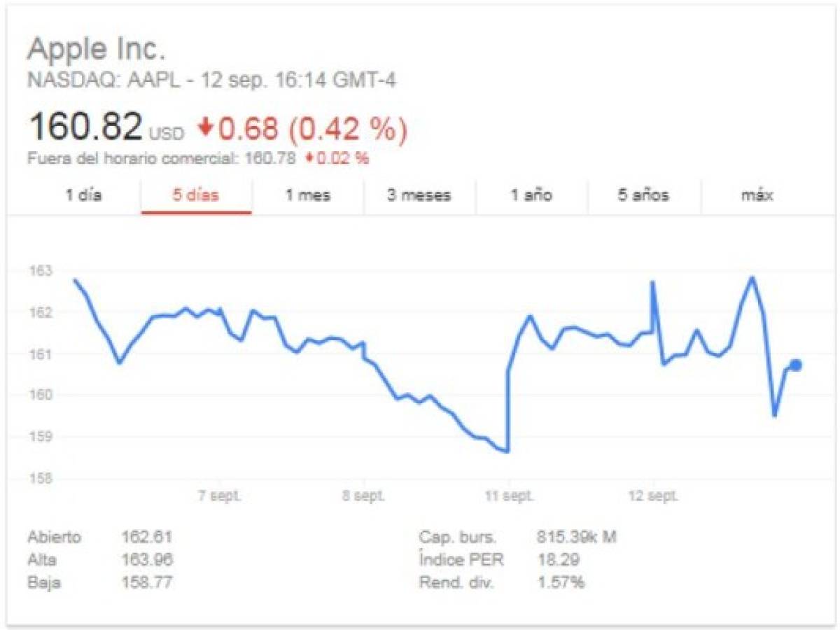840x630 pixels.
Task: Click the Apple Inc. title
Action: coord(97,50)
